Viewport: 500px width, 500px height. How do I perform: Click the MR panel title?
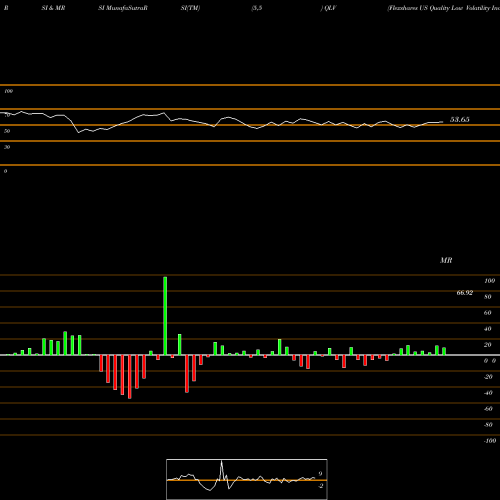point(446,260)
